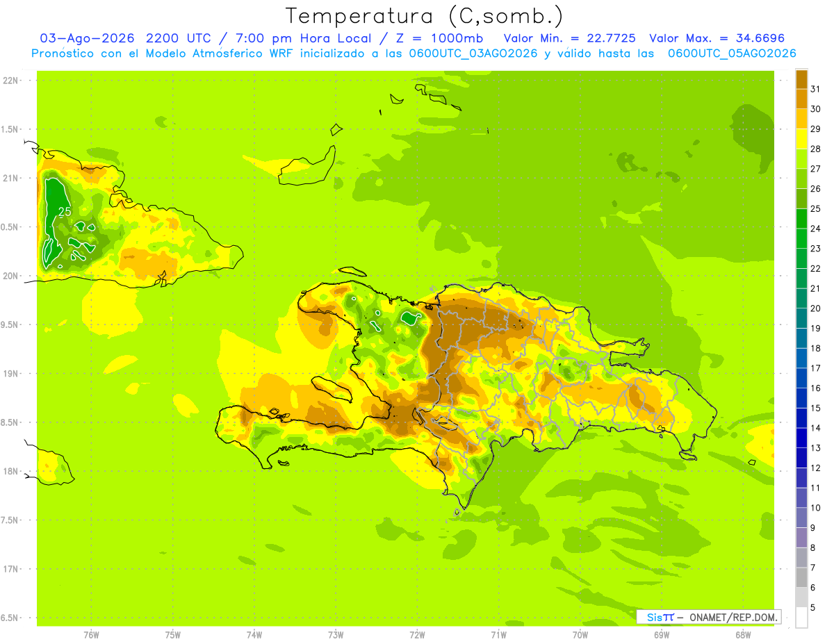This screenshot has height=644, width=834.
Task: Click the '69W' longitude axis label
Action: (661, 635)
